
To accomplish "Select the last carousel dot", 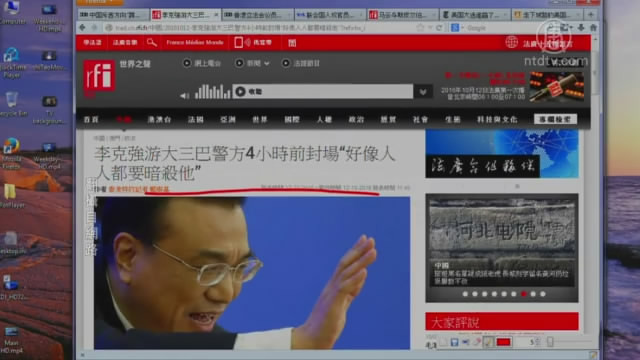I will 543,294.
